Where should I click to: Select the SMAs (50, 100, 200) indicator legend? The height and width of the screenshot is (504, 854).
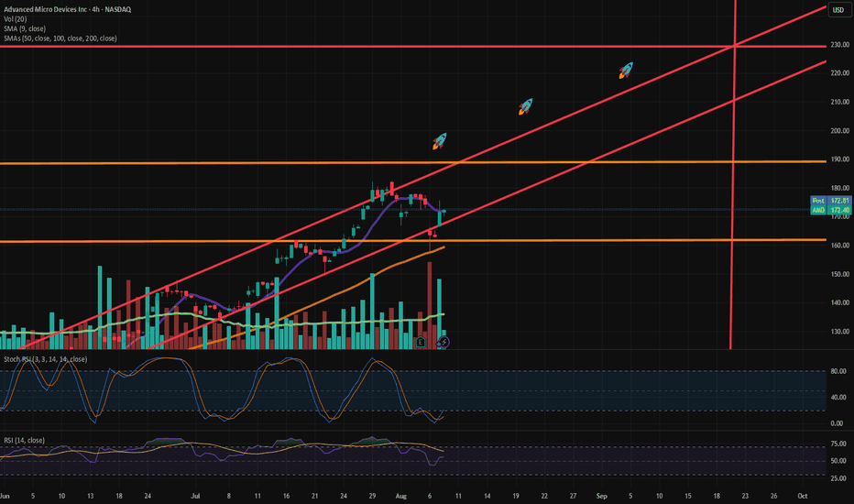pos(60,38)
